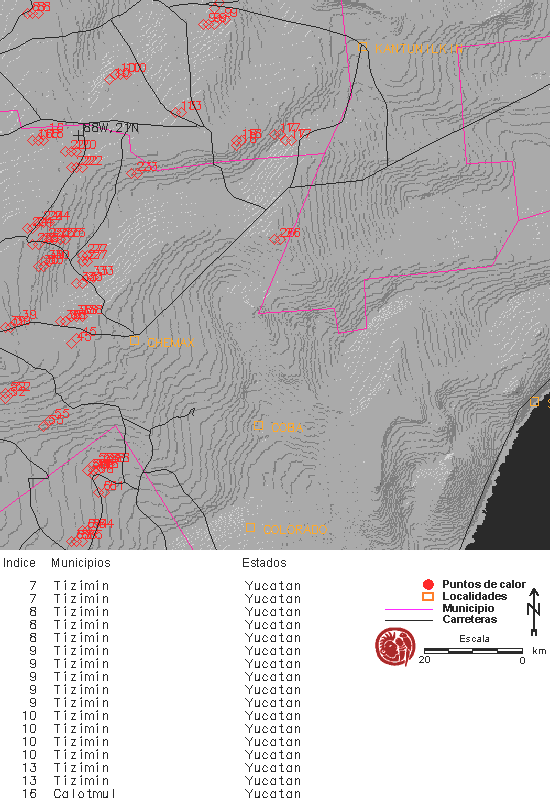
Task: Click the Estados column header
Action: tap(264, 563)
